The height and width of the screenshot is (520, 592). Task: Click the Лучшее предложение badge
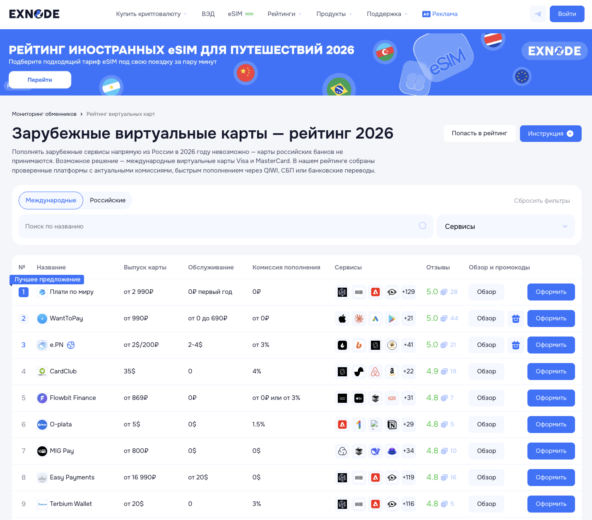[x=47, y=279]
